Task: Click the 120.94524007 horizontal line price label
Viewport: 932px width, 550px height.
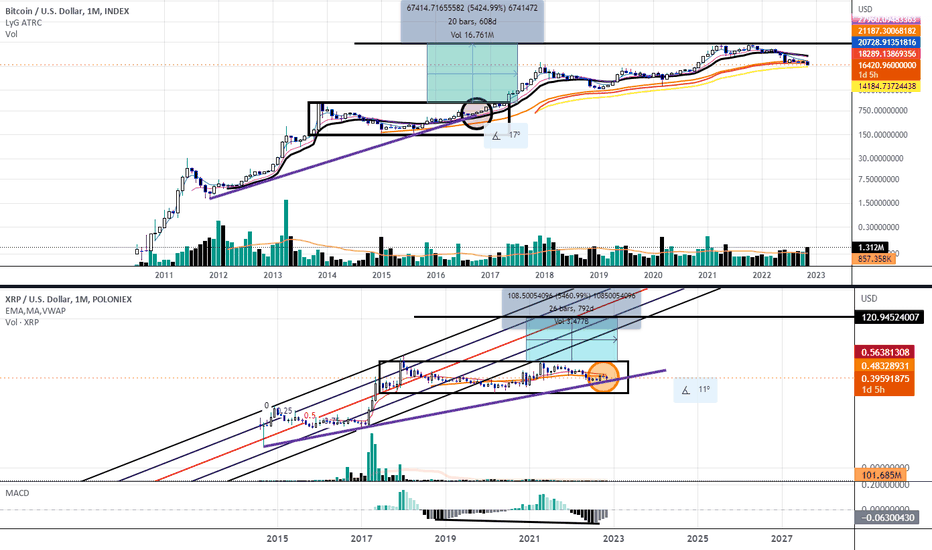Action: 889,318
